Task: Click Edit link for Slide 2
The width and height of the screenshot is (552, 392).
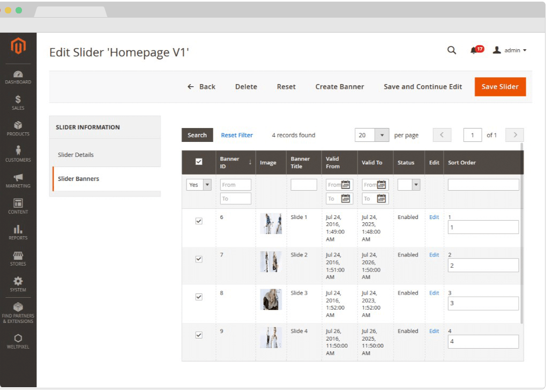Action: (x=434, y=255)
